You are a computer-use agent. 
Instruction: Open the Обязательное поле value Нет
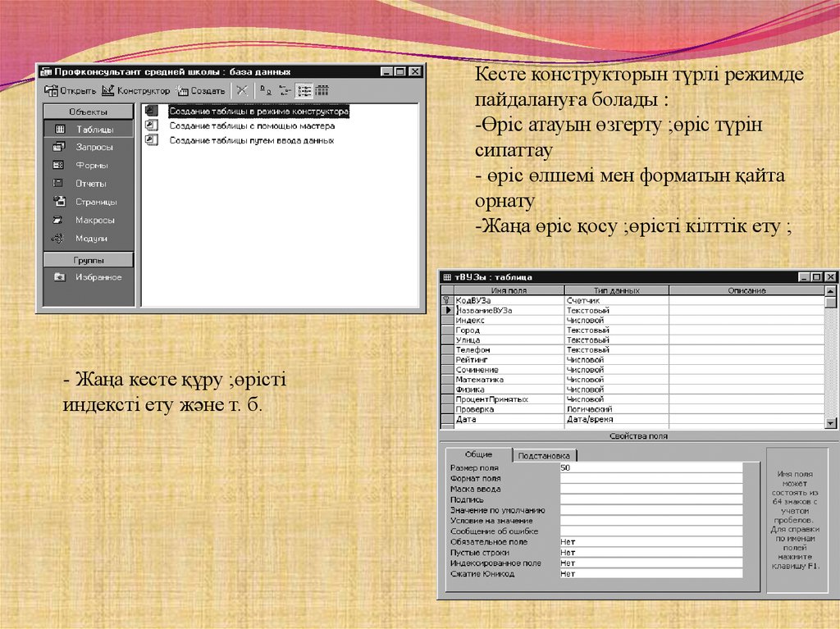click(651, 542)
